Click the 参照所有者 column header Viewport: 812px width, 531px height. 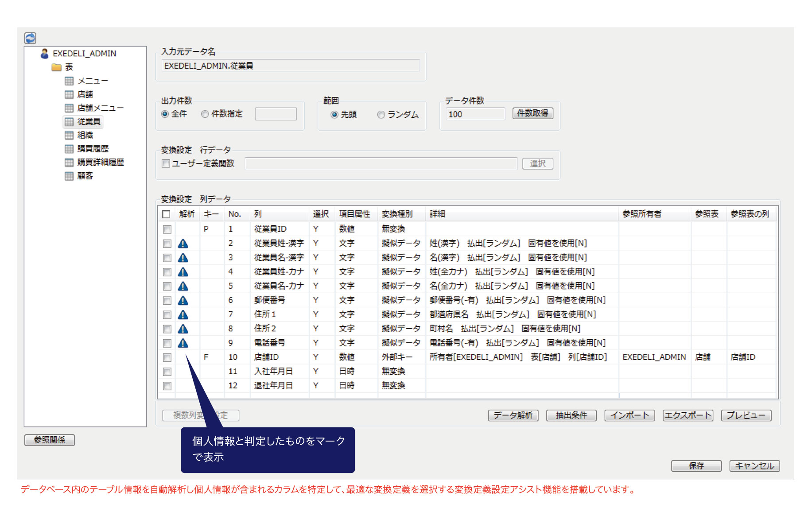tap(655, 214)
